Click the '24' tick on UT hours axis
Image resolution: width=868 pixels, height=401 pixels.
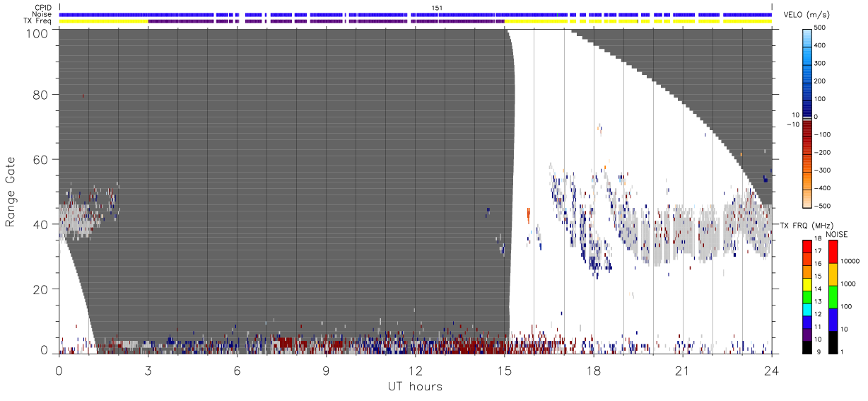[772, 370]
